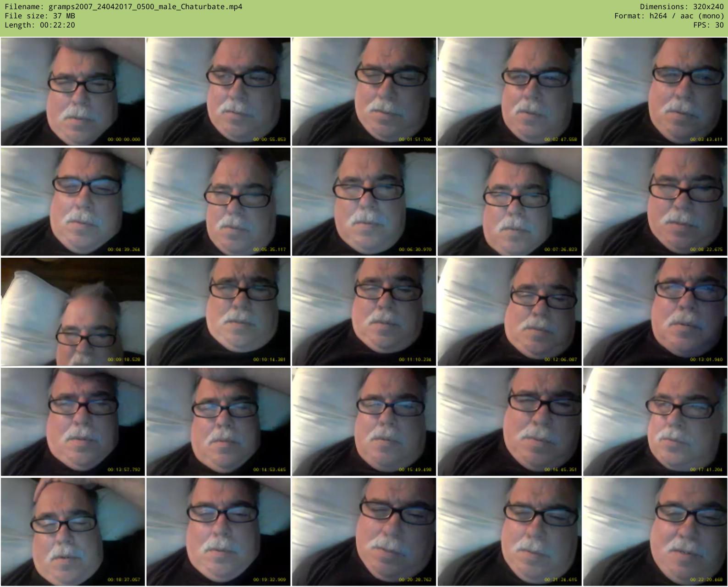The image size is (728, 587).
Task: Choose the frame at timestamp 00:21:24
Action: (x=509, y=532)
